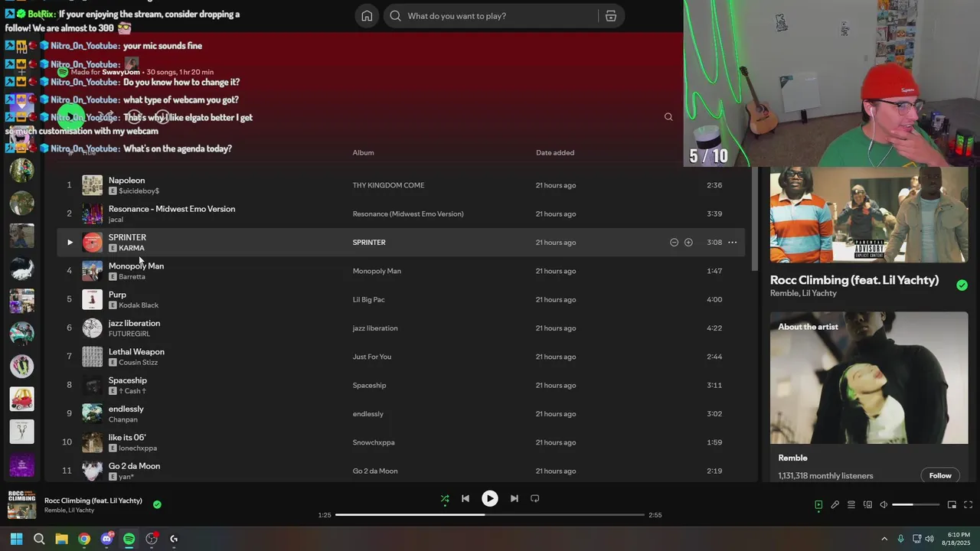Open album link 'Just For You'
Image resolution: width=980 pixels, height=551 pixels.
click(371, 357)
